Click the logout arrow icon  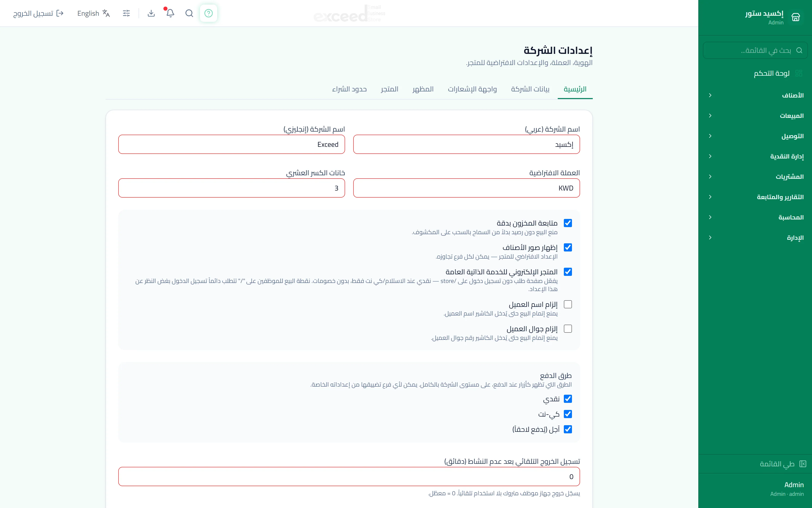(x=60, y=13)
